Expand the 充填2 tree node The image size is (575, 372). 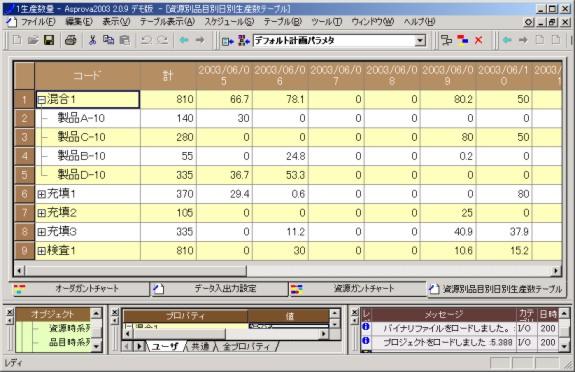pos(42,213)
